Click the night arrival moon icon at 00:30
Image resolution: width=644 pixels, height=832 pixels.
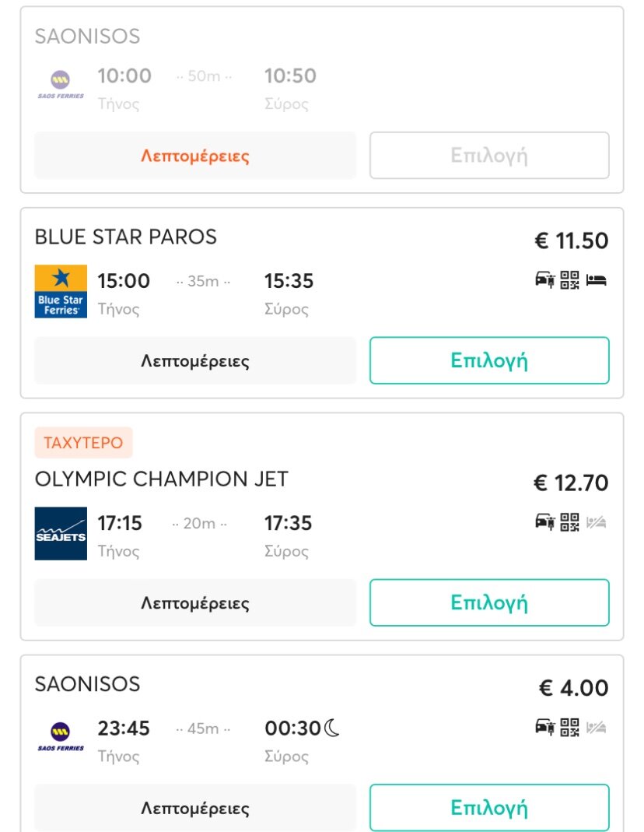(x=332, y=728)
